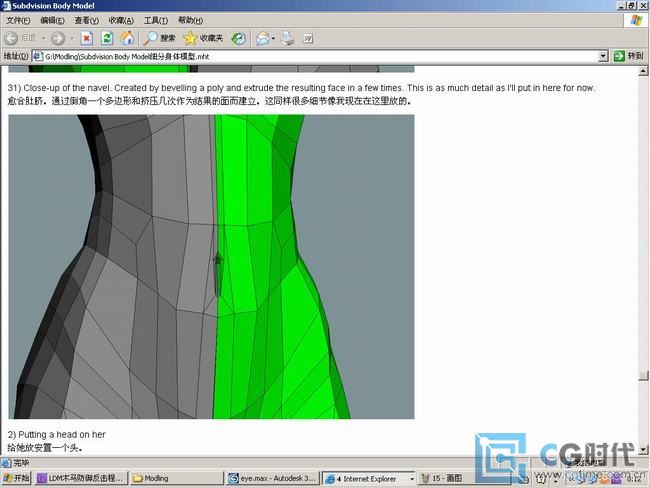Switch to eye.max Autodesk taskbar window
The width and height of the screenshot is (650, 488).
pos(274,478)
